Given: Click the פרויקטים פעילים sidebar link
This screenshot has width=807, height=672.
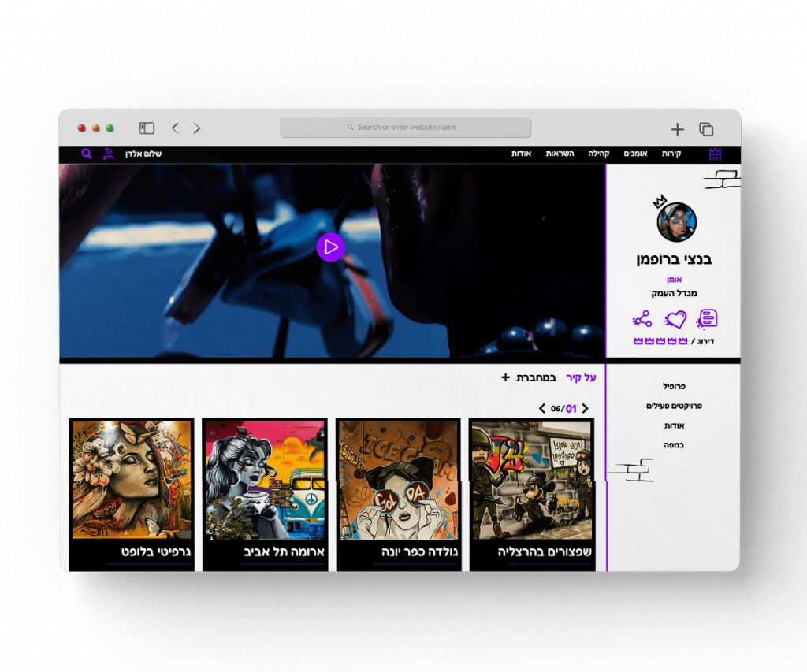Looking at the screenshot, I should tap(674, 406).
